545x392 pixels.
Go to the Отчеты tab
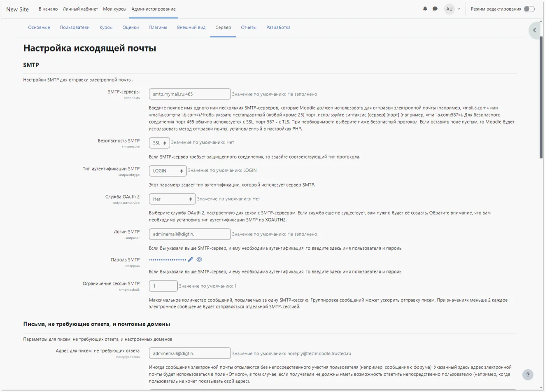pos(249,28)
